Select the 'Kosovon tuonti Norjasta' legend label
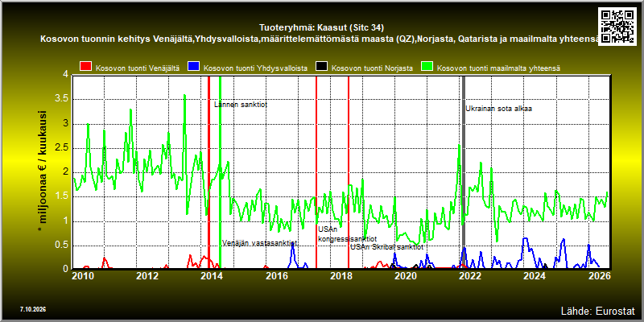 [372, 68]
